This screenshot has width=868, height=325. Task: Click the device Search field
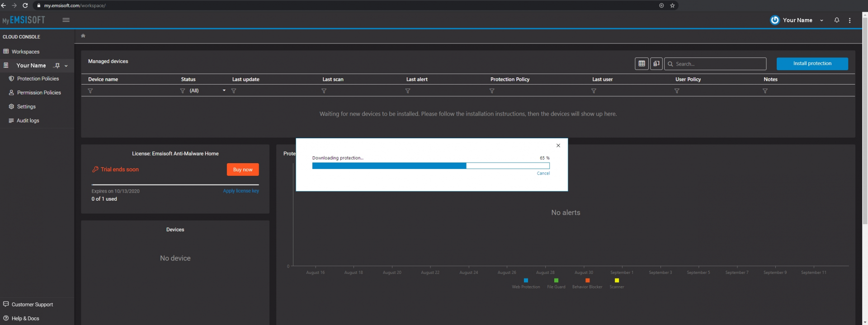(x=715, y=64)
